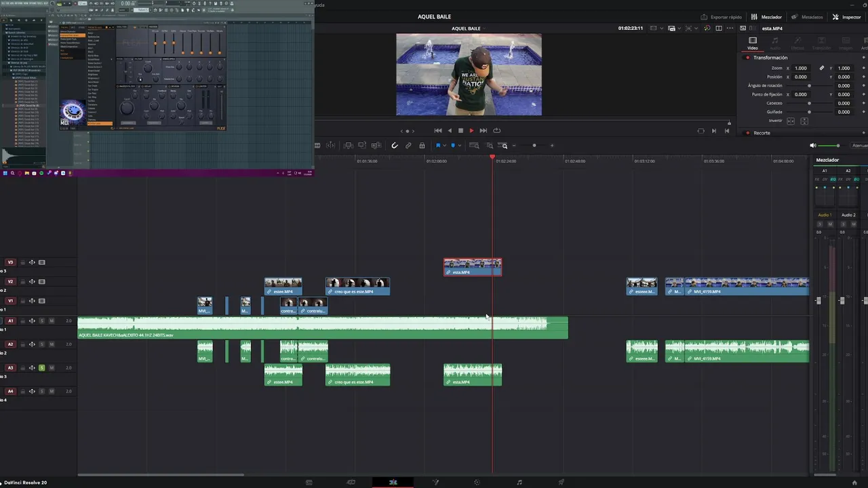This screenshot has width=868, height=488.
Task: Select the AQUEL BAILE wav audio clip
Action: coord(323,328)
